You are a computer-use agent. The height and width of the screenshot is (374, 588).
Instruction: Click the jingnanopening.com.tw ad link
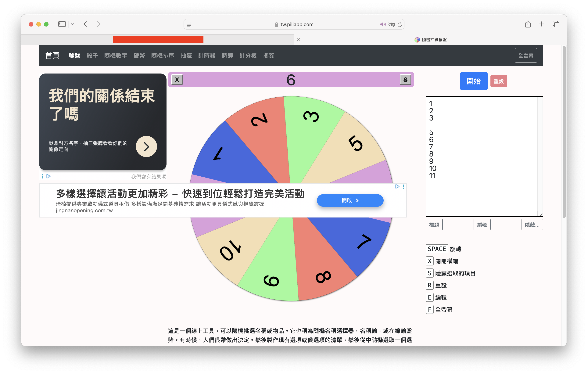point(84,210)
